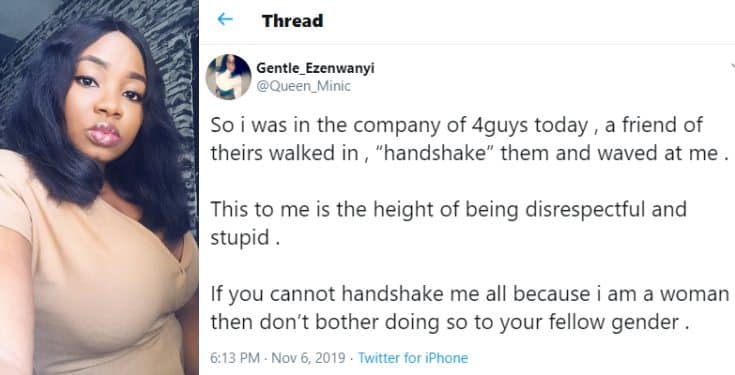Select the "If you cannot handshake me" line
The height and width of the screenshot is (375, 735).
coord(470,294)
